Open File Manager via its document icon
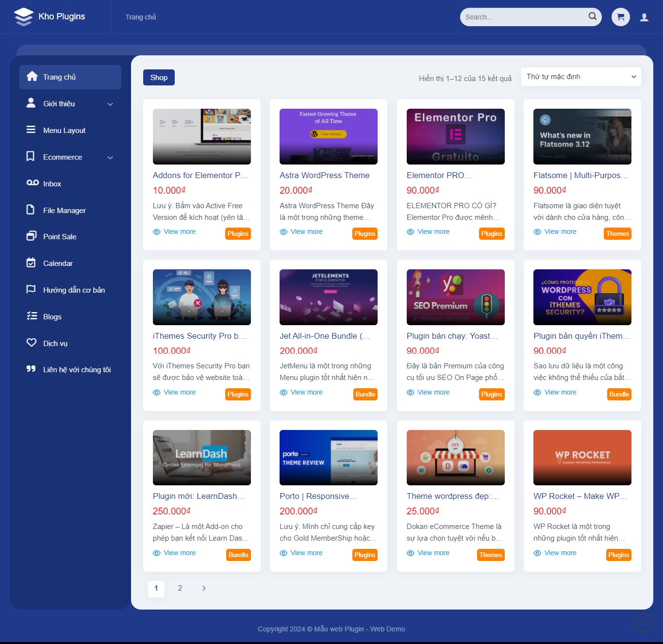The width and height of the screenshot is (663, 644). (x=31, y=210)
